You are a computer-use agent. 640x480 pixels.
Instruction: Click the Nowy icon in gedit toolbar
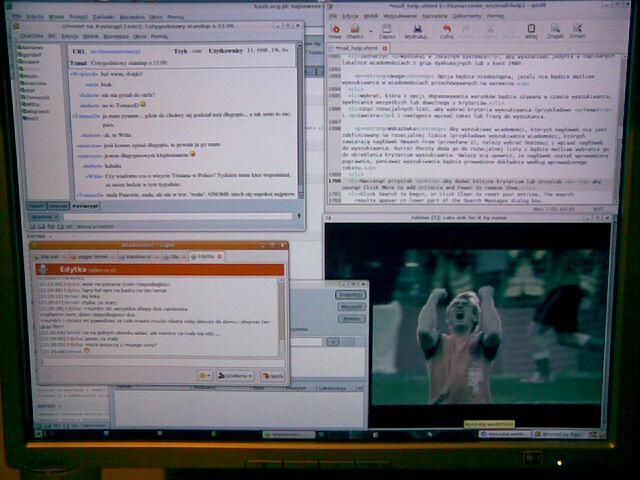[x=336, y=31]
